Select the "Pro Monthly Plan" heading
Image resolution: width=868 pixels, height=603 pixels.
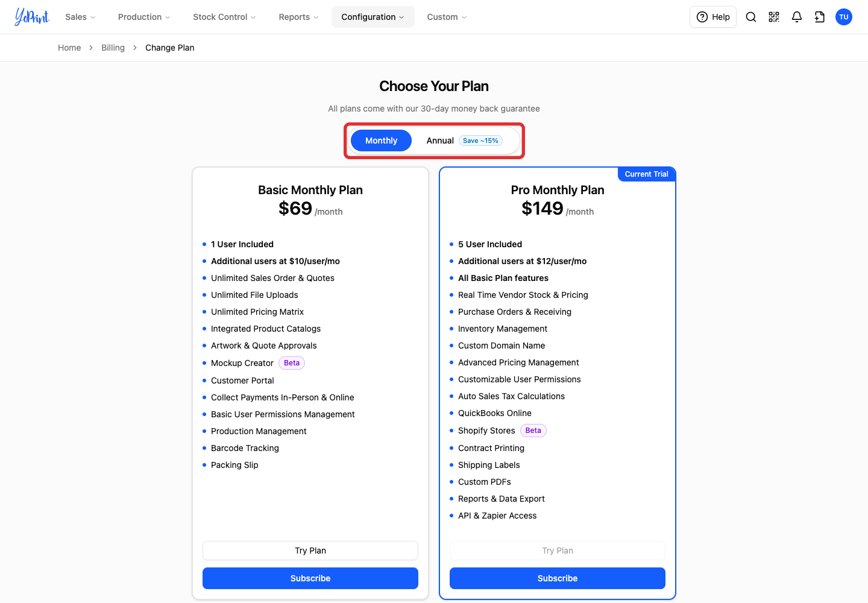coord(558,190)
